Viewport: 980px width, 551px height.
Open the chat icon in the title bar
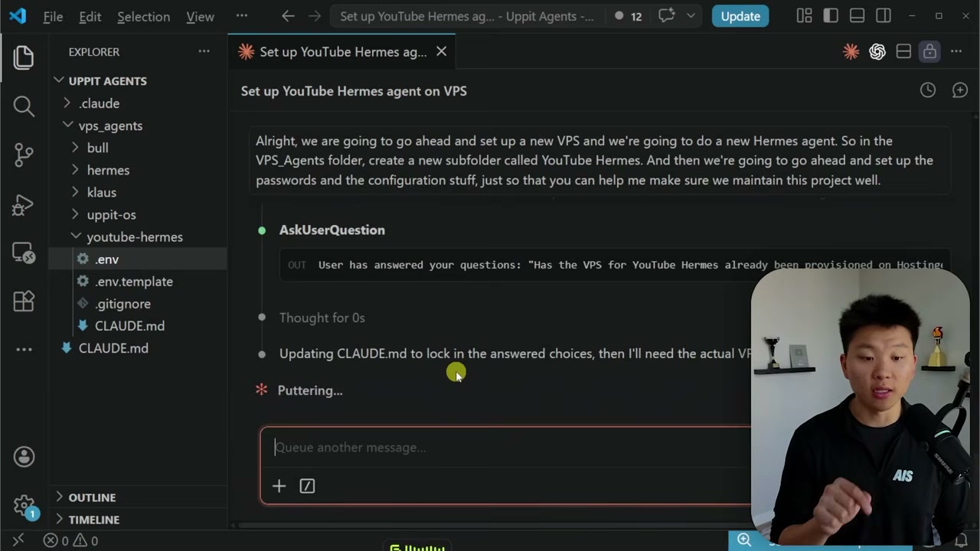click(666, 16)
